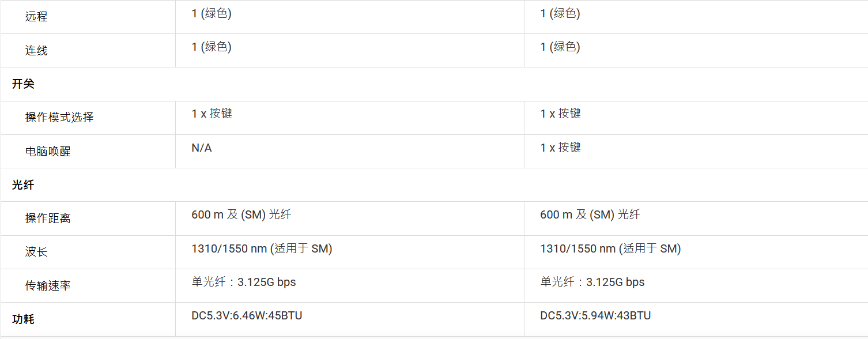Click first-column 1 x 按键 in 操作模式选择 row
The width and height of the screenshot is (868, 339).
(212, 114)
